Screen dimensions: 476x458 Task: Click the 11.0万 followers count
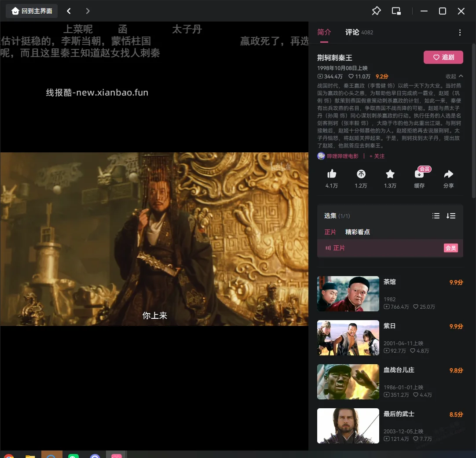point(359,76)
